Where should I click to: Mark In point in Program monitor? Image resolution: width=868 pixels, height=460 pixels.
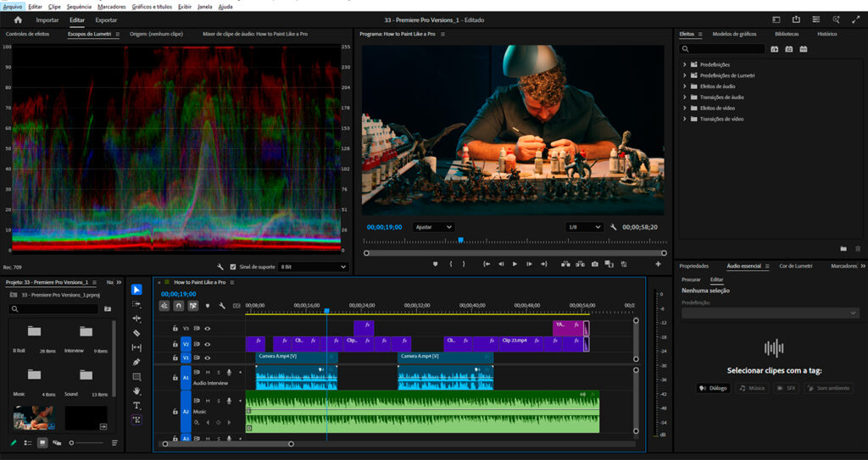tap(451, 264)
